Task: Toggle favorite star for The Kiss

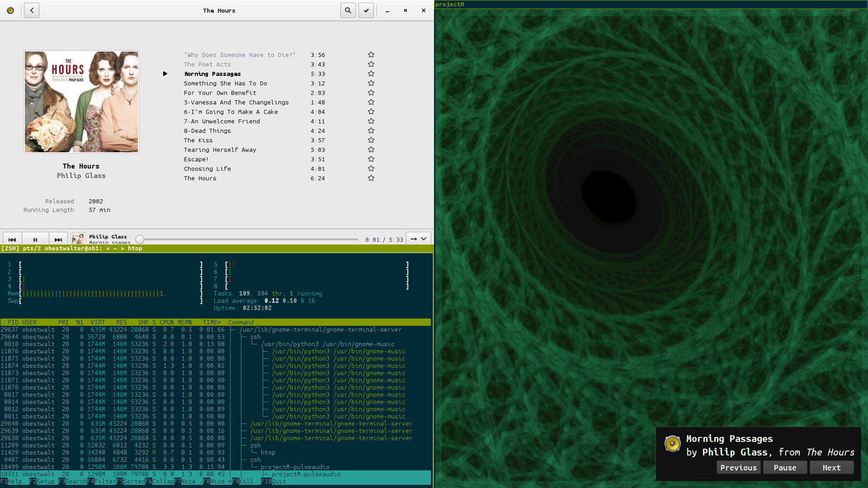Action: [x=371, y=140]
